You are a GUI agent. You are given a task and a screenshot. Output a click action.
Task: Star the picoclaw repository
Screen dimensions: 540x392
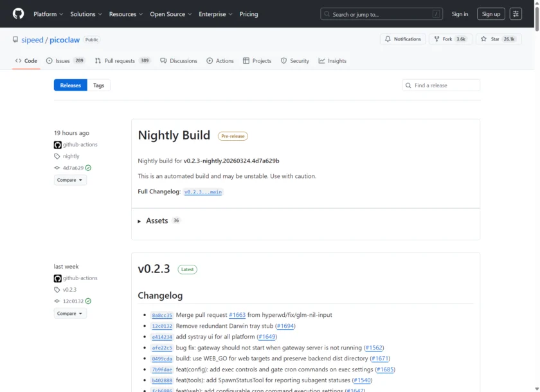tap(494, 39)
